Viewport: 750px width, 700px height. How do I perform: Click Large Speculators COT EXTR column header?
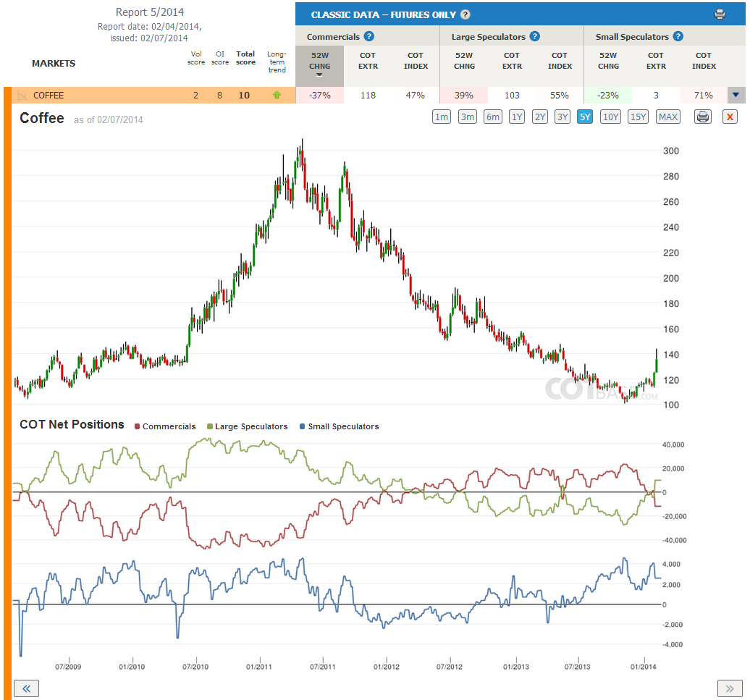click(x=512, y=61)
